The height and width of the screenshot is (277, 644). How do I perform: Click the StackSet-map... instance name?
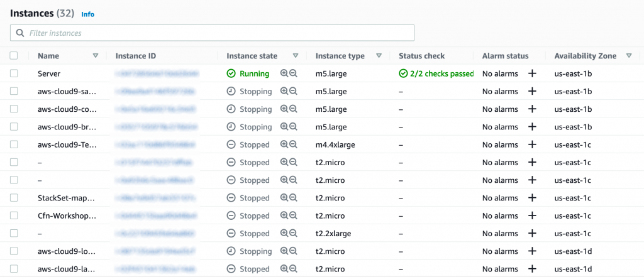[67, 198]
